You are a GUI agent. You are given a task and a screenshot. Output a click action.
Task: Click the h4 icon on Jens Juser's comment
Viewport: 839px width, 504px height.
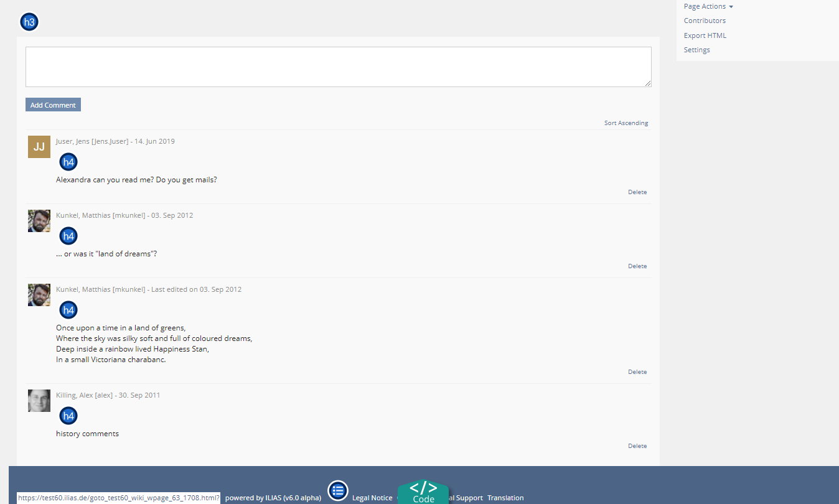[x=68, y=161]
